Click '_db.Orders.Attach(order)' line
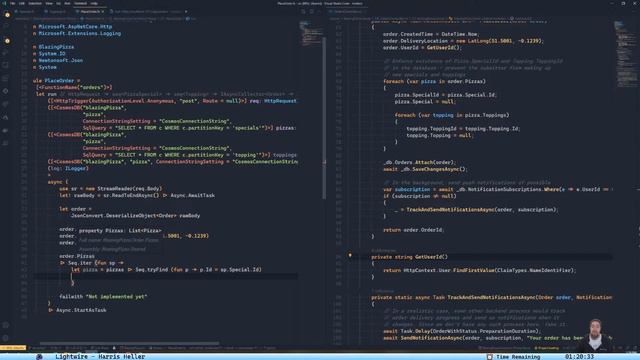The width and height of the screenshot is (640, 360). (420, 162)
